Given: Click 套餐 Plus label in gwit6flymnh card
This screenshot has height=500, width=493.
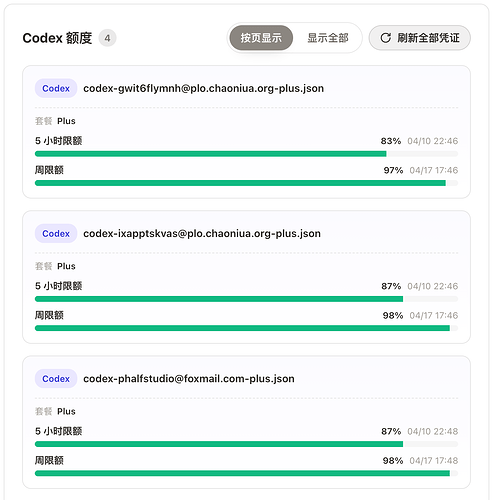Looking at the screenshot, I should click(x=55, y=121).
